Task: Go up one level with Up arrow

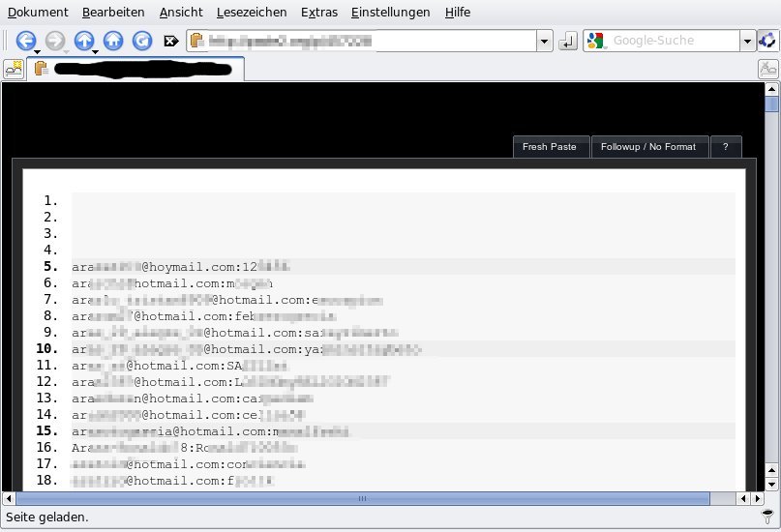Action: (x=84, y=41)
